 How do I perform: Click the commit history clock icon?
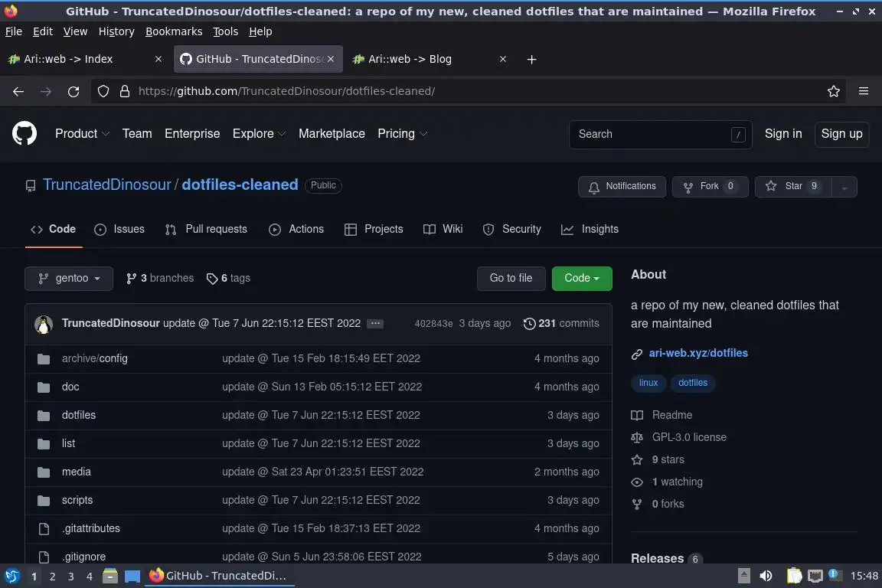click(x=529, y=324)
